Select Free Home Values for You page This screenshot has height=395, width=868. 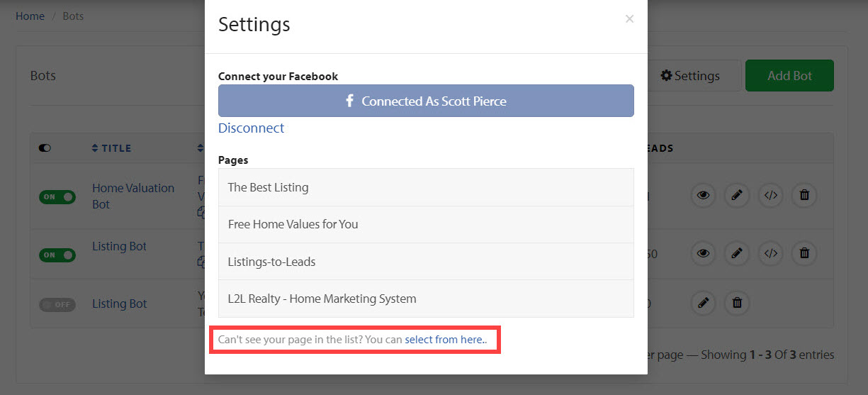click(426, 224)
